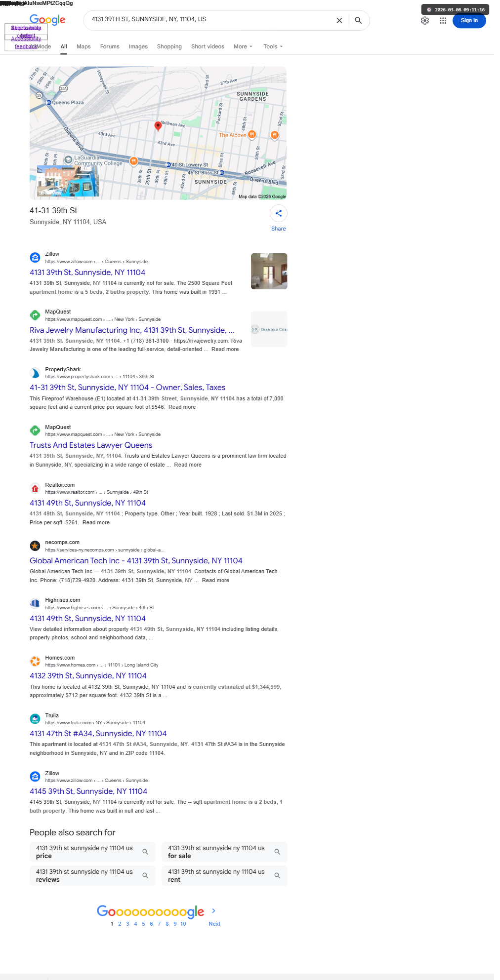Open the Google apps grid
The height and width of the screenshot is (980, 500).
[x=443, y=21]
